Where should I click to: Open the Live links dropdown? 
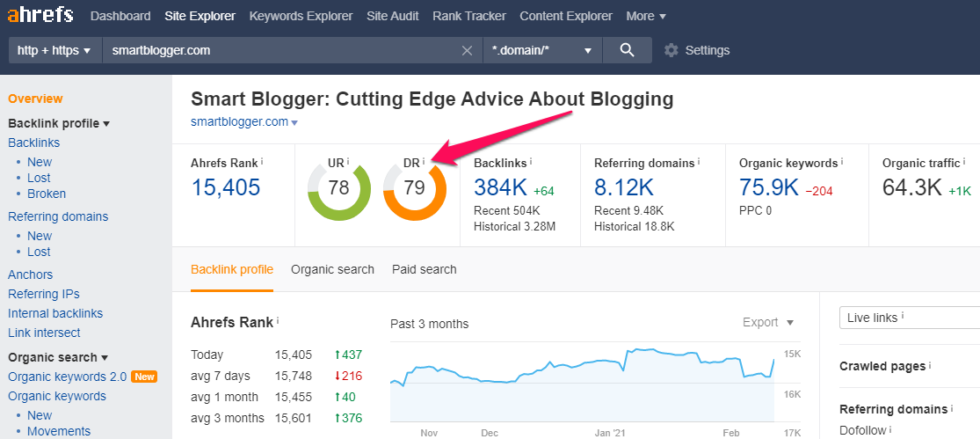coord(910,318)
